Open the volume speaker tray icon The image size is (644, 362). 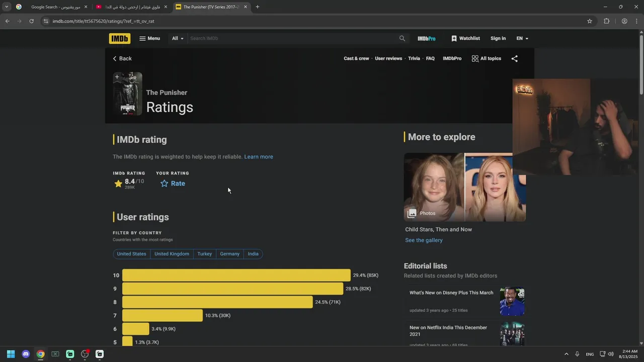click(x=611, y=354)
